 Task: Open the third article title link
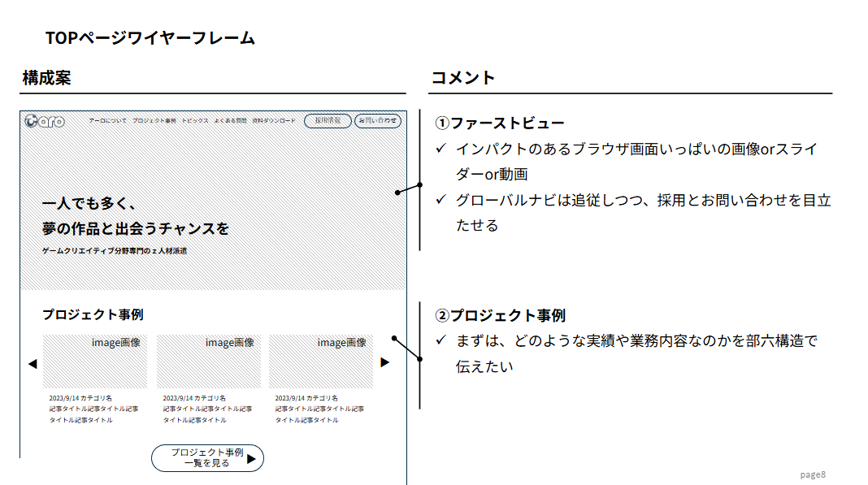(319, 414)
